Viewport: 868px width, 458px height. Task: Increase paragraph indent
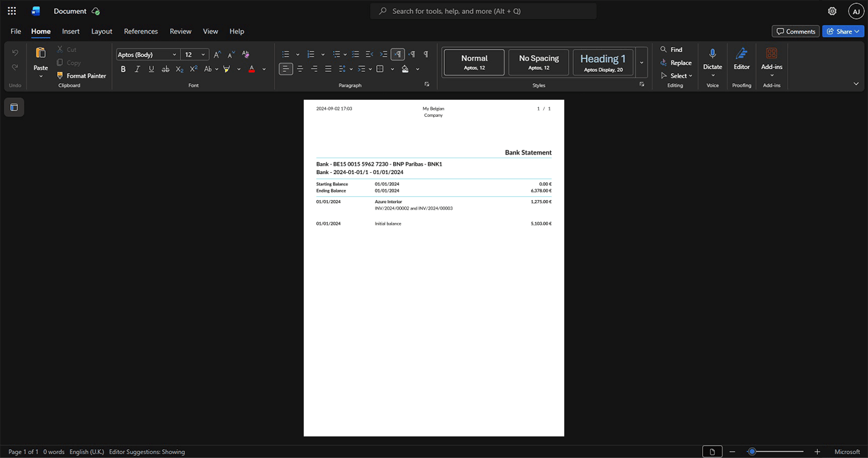click(384, 55)
